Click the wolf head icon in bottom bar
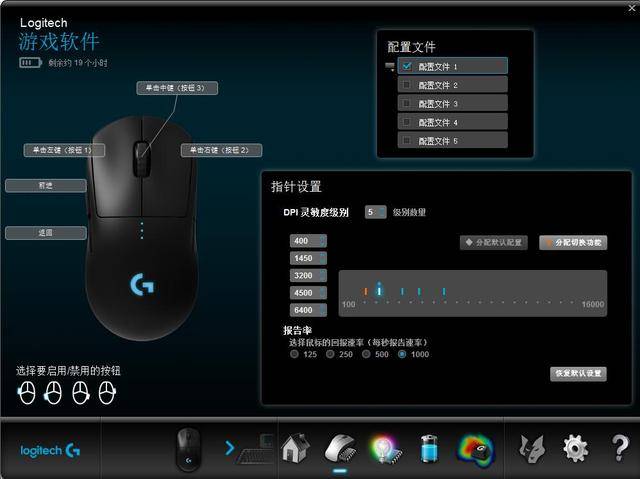The height and width of the screenshot is (479, 640). (532, 449)
